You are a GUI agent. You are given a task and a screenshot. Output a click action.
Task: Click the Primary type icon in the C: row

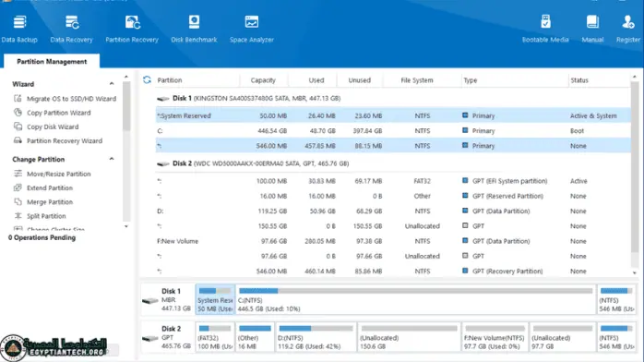point(465,130)
